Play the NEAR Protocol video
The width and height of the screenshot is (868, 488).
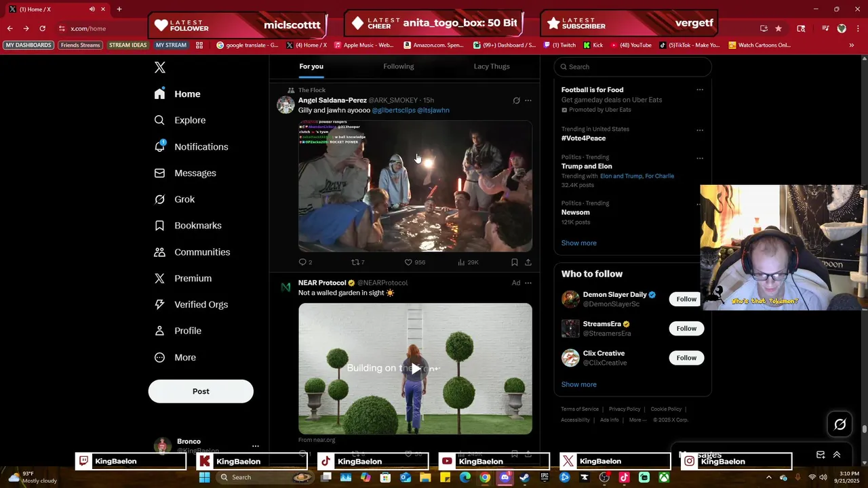click(415, 369)
